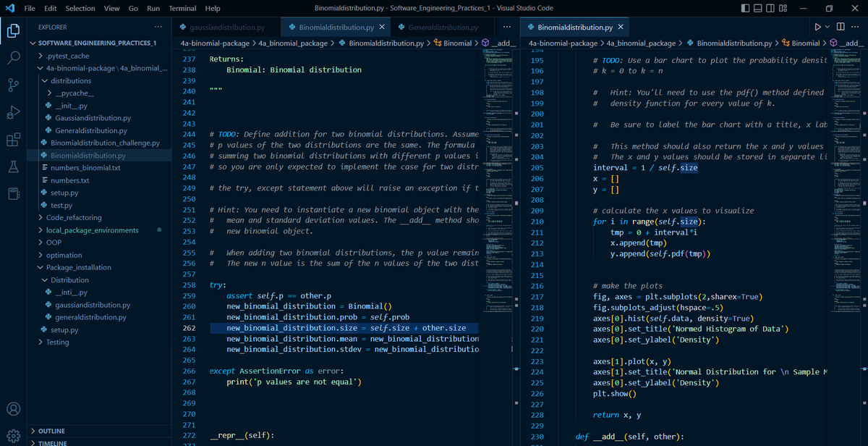Open the Testing flask view
868x446 pixels.
(13, 167)
